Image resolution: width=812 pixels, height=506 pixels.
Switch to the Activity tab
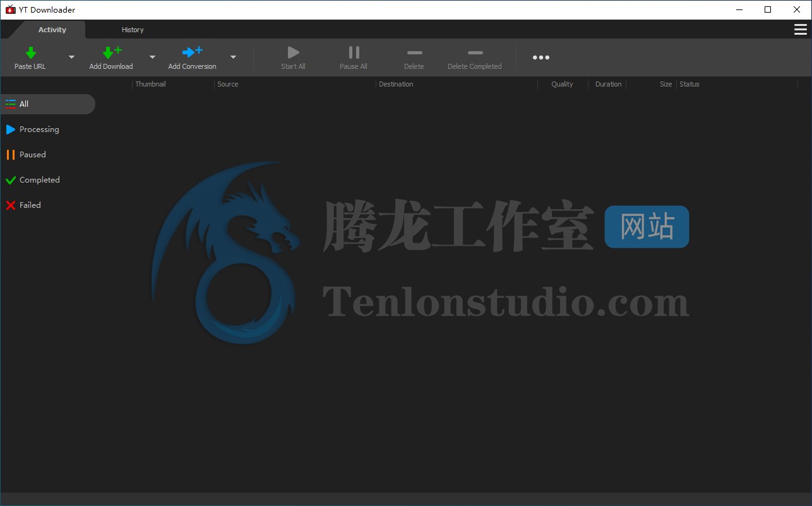click(52, 30)
